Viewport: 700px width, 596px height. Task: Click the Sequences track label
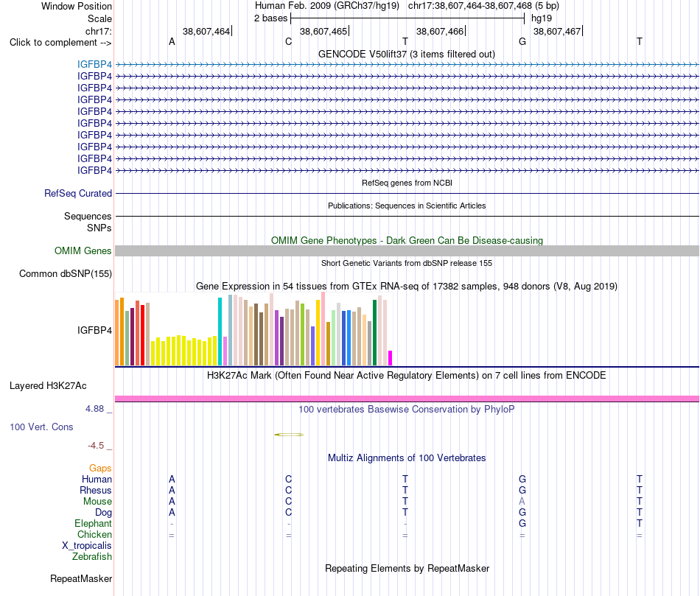88,216
